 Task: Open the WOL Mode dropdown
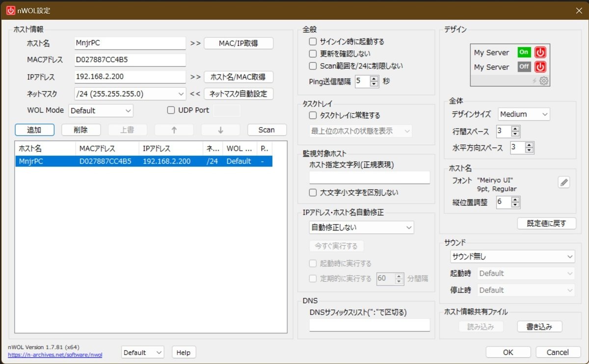[101, 111]
